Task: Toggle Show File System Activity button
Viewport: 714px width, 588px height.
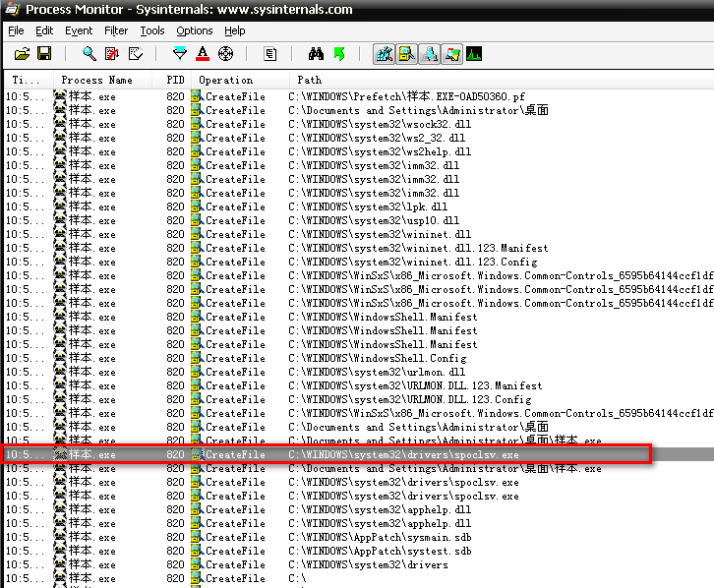Action: (407, 54)
